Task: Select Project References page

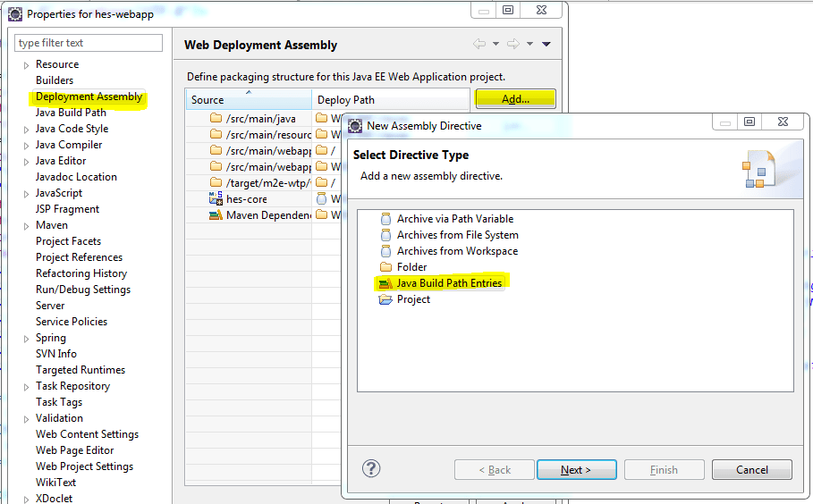Action: pos(79,257)
